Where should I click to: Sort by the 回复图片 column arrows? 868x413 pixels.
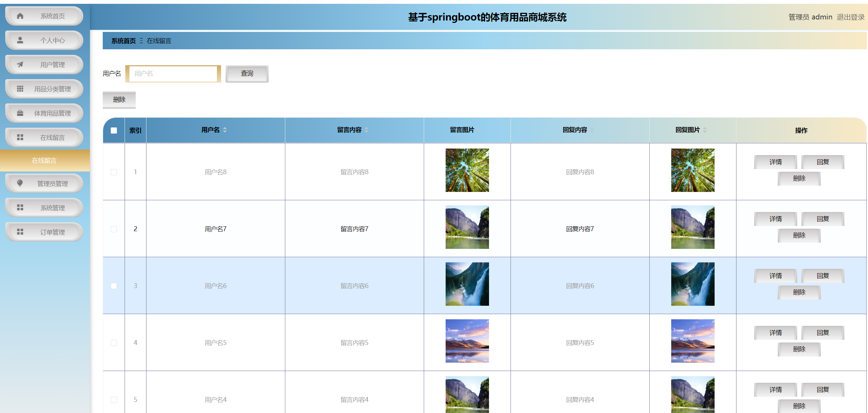(705, 130)
